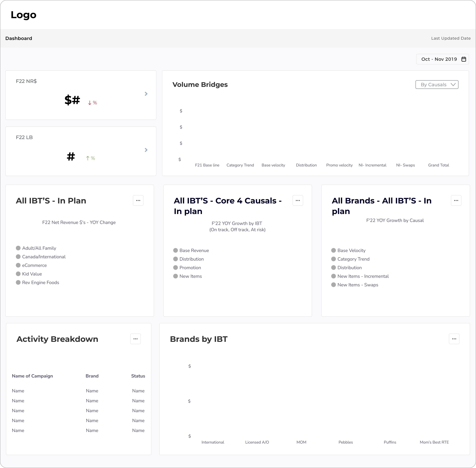This screenshot has height=468, width=476.
Task: Click the Logo link in header
Action: click(24, 15)
